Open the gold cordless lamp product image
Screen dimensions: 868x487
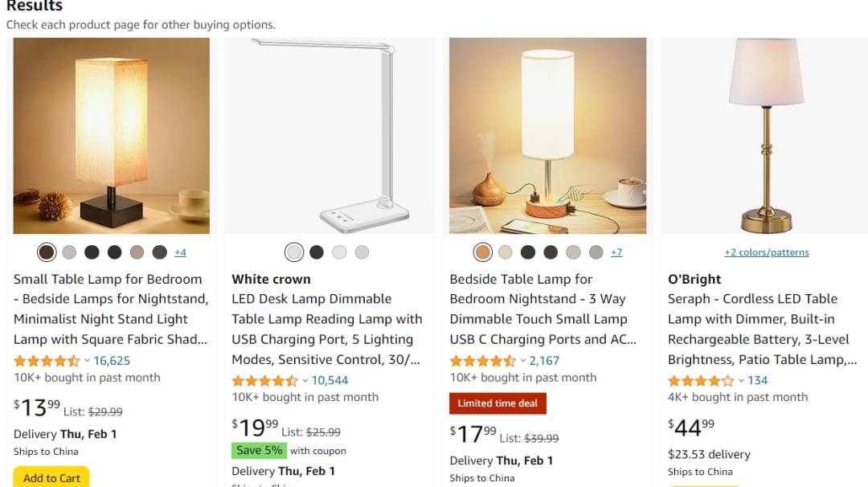pos(766,136)
